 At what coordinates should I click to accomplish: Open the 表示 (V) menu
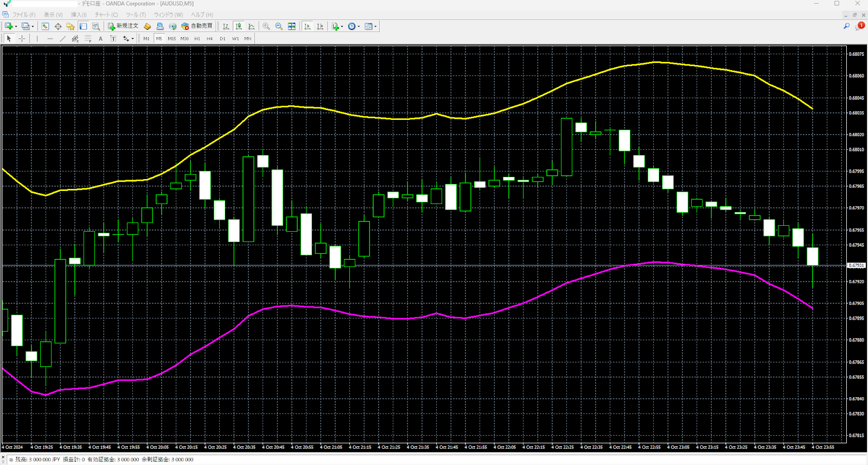click(53, 15)
